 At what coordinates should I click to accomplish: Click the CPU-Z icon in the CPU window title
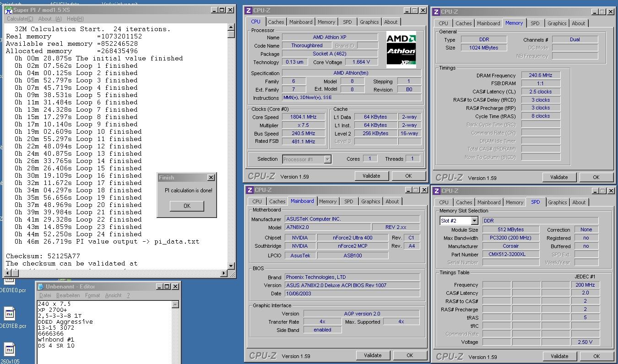(x=248, y=11)
